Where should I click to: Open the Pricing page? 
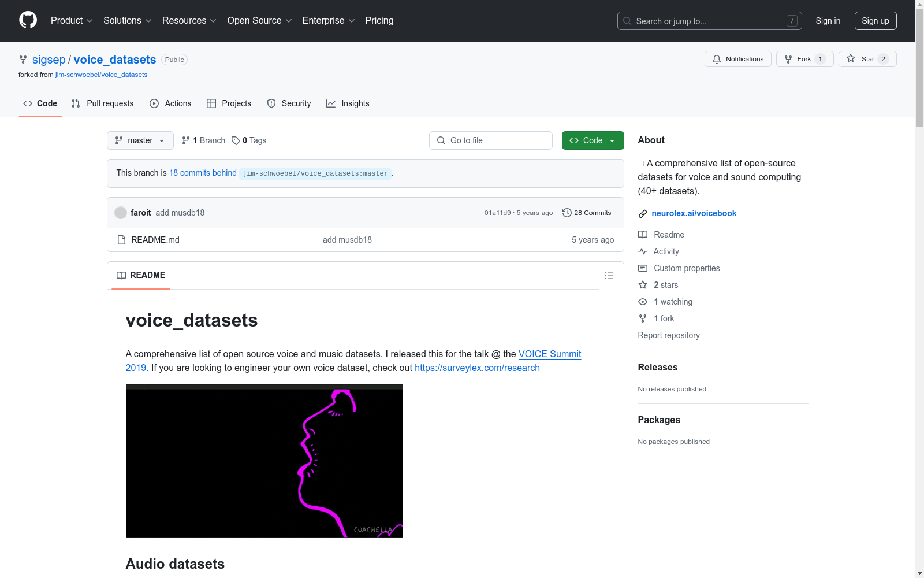[379, 20]
